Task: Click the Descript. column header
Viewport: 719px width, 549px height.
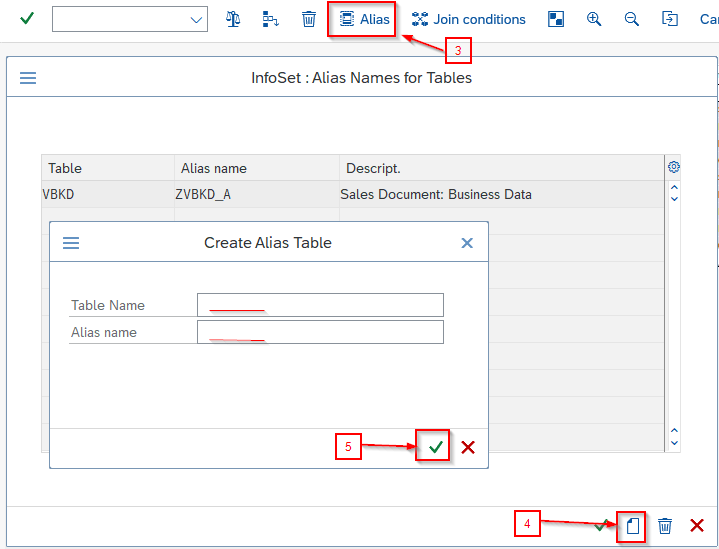Action: point(502,168)
